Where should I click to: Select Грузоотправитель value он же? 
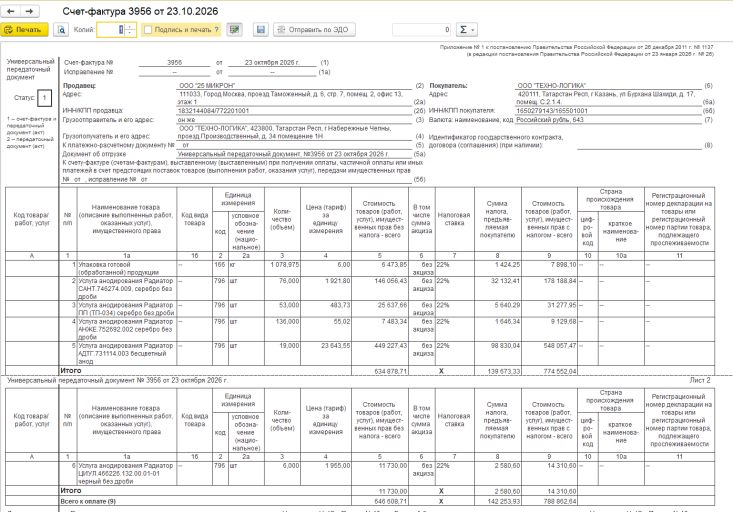pyautogui.click(x=294, y=120)
